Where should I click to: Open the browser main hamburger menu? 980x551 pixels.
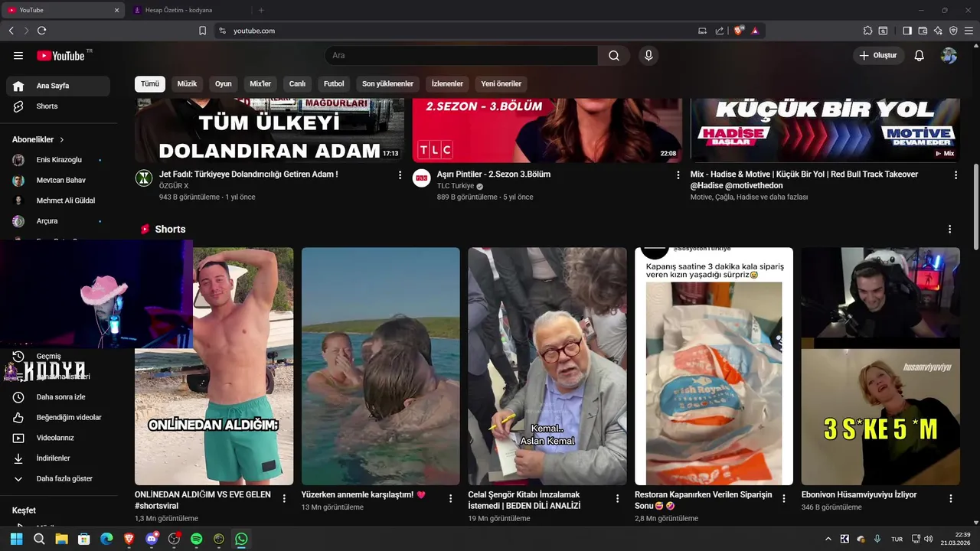[969, 31]
